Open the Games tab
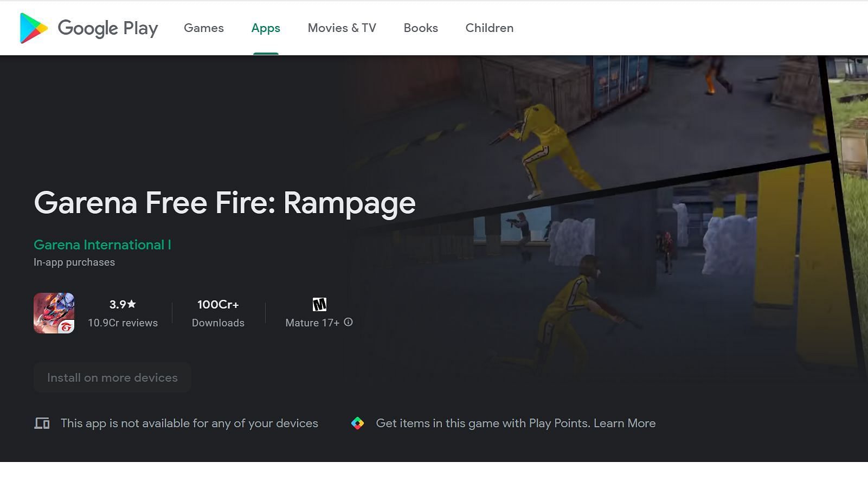 204,28
